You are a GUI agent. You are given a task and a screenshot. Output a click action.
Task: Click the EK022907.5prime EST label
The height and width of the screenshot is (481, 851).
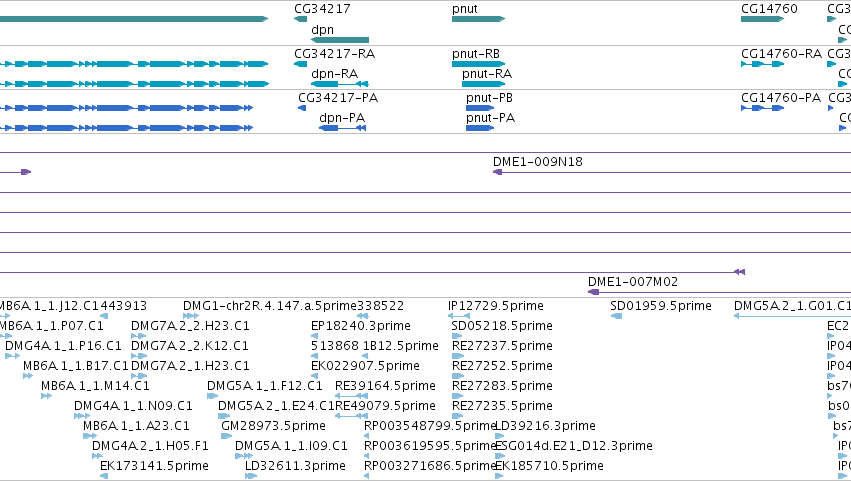(365, 366)
